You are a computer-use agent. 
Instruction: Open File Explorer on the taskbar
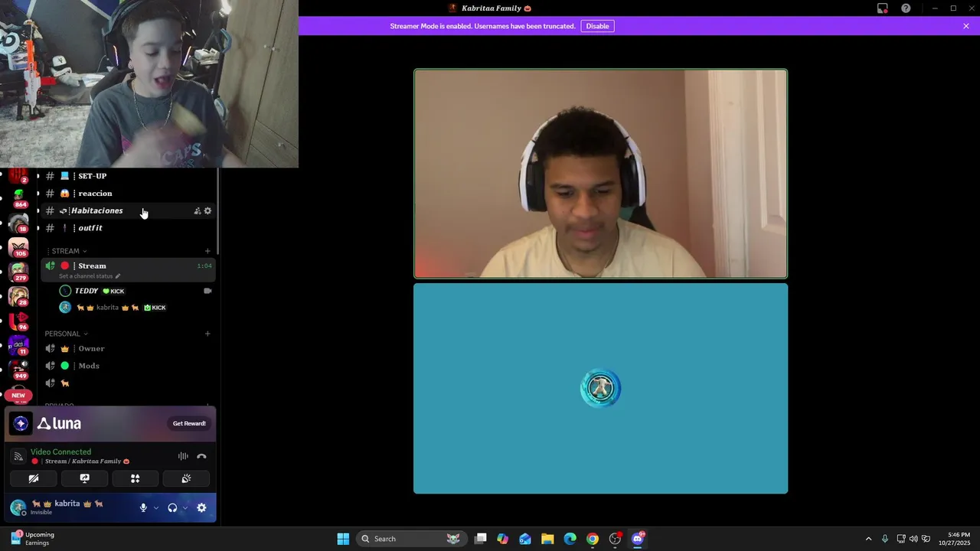(x=547, y=539)
